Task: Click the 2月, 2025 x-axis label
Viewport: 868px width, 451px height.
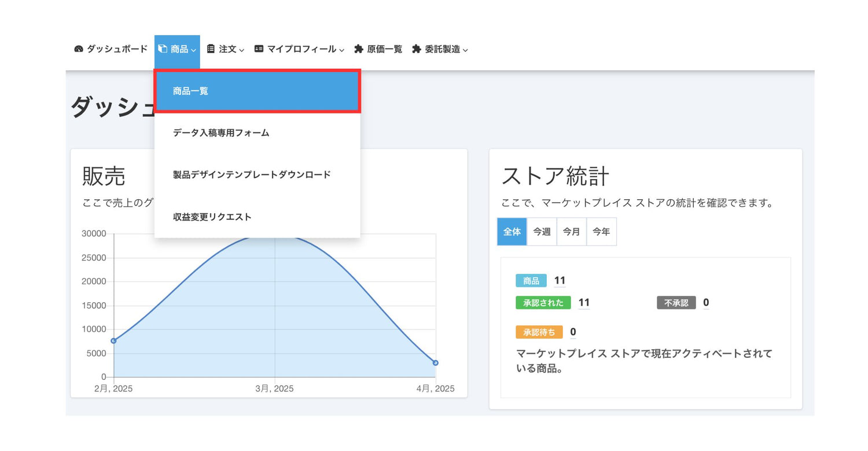Action: [x=113, y=389]
